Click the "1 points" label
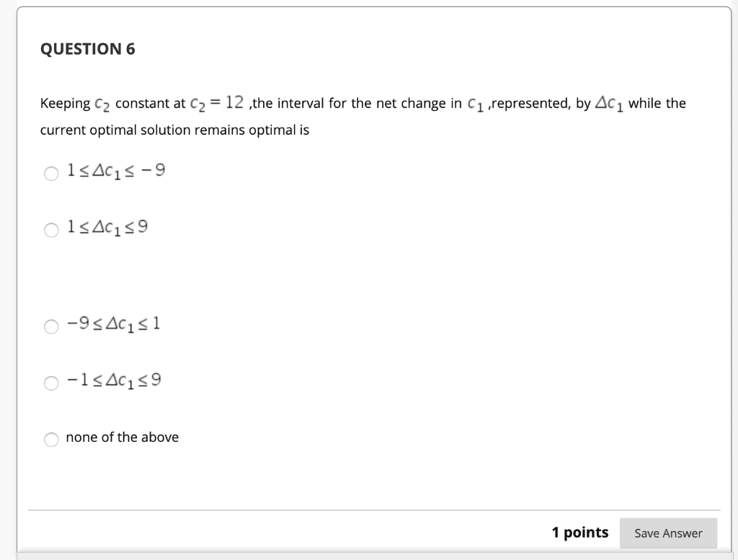This screenshot has width=738, height=560. (x=579, y=533)
